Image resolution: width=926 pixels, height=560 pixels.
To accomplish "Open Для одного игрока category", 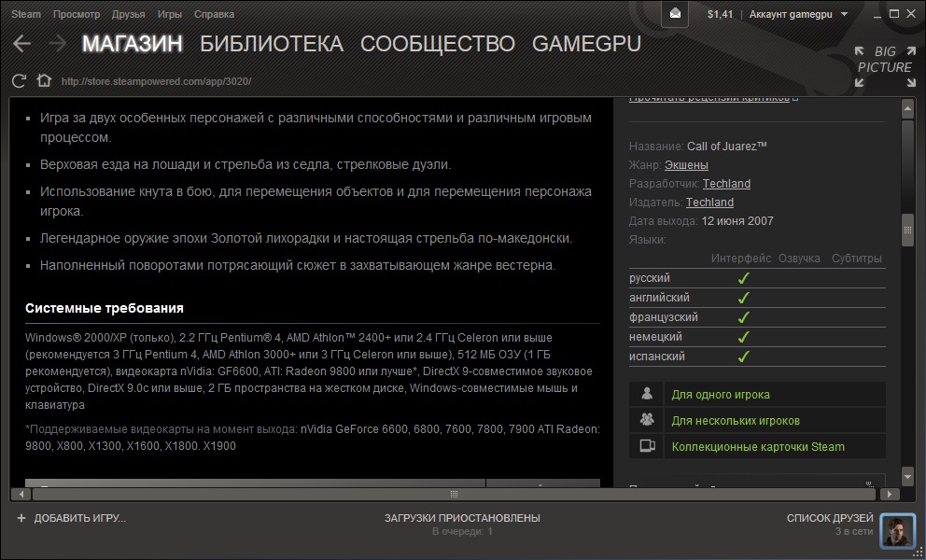I will (x=721, y=395).
